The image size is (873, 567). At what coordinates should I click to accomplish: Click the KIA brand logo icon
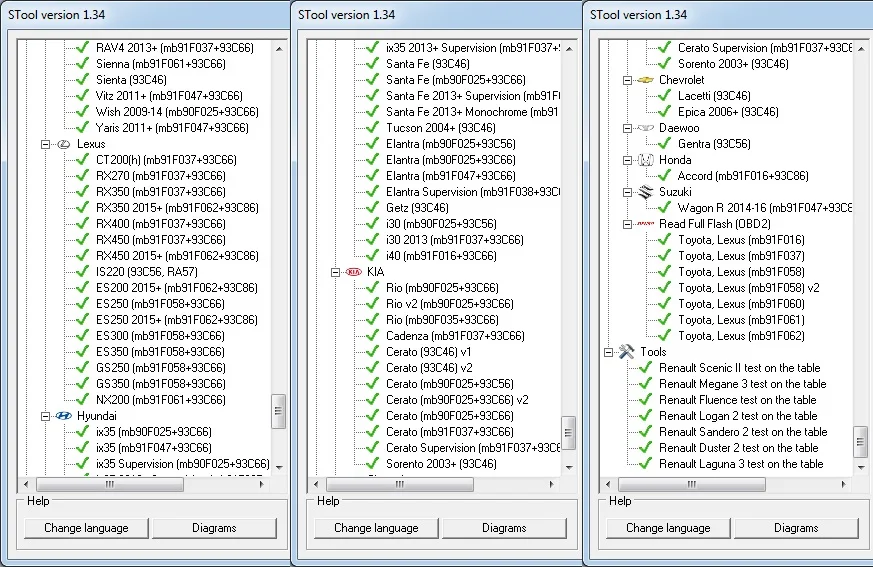tap(354, 272)
